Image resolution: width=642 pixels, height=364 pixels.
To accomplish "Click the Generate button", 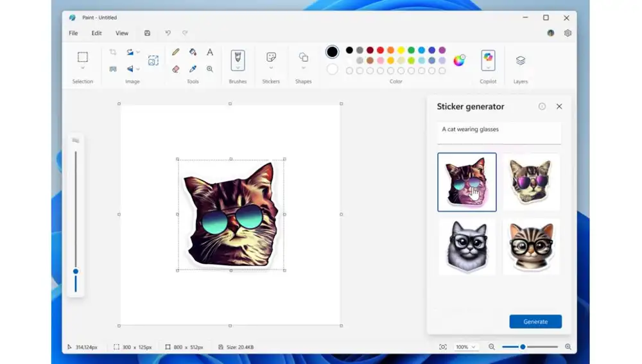I will click(x=535, y=322).
